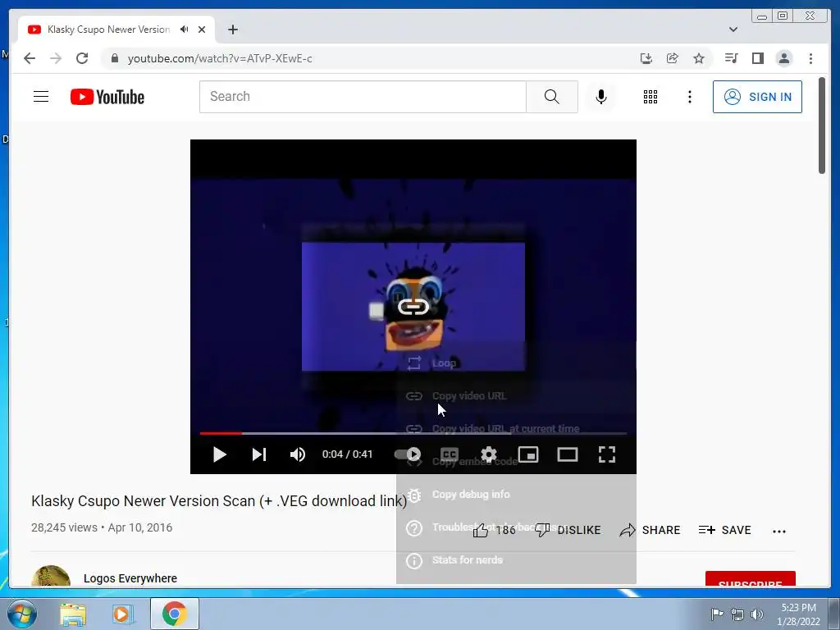View site information lock icon
The image size is (840, 630).
pyautogui.click(x=114, y=58)
